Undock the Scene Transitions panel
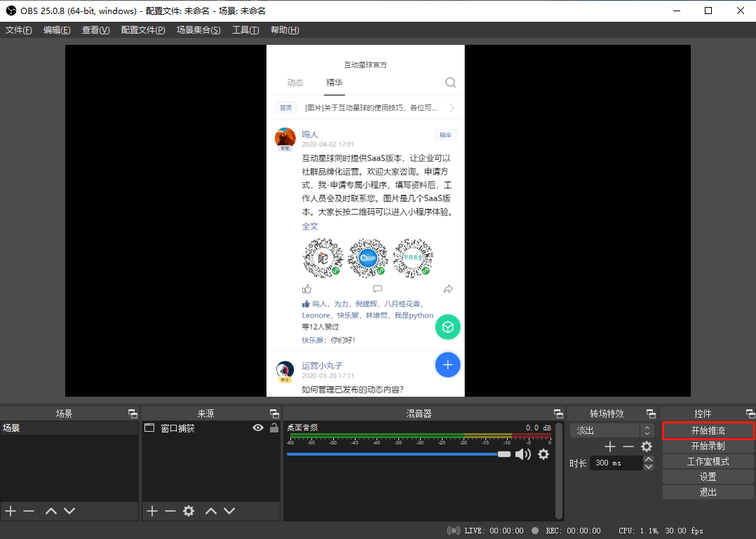 (651, 414)
